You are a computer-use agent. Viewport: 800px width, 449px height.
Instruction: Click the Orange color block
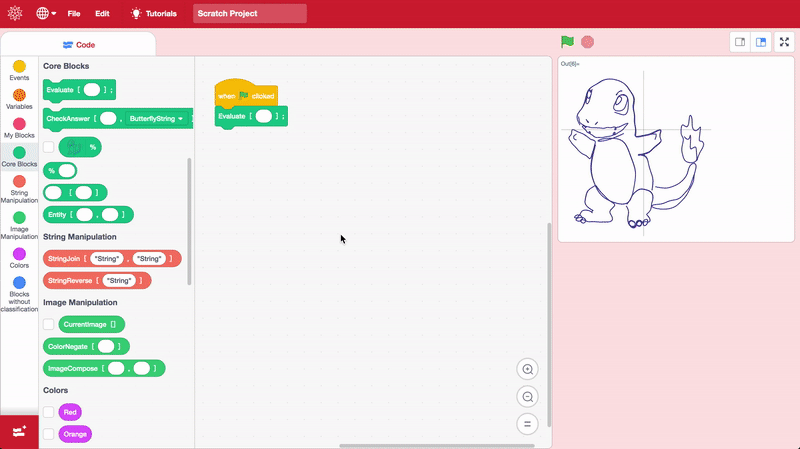coord(75,434)
